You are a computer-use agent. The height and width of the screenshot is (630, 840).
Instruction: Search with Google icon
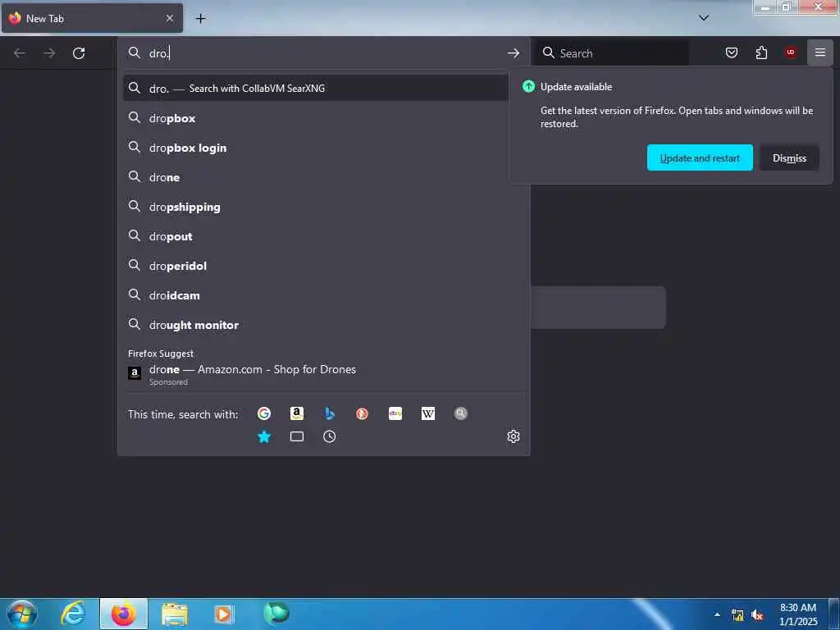point(264,413)
